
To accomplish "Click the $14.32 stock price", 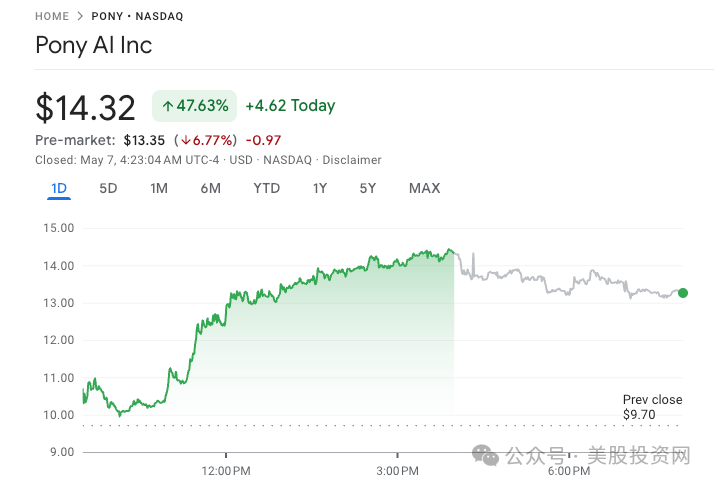I will [x=87, y=107].
